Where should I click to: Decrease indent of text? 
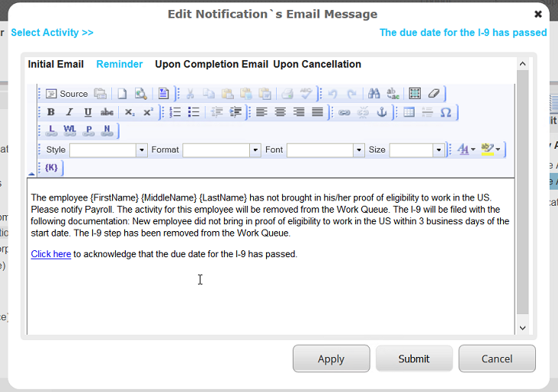[x=216, y=113]
